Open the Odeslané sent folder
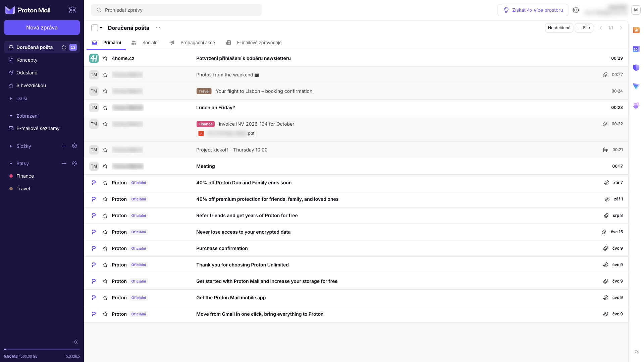 click(42, 73)
